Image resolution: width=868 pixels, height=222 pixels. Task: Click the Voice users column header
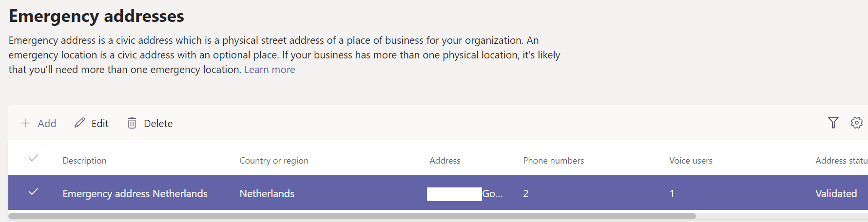pos(691,161)
